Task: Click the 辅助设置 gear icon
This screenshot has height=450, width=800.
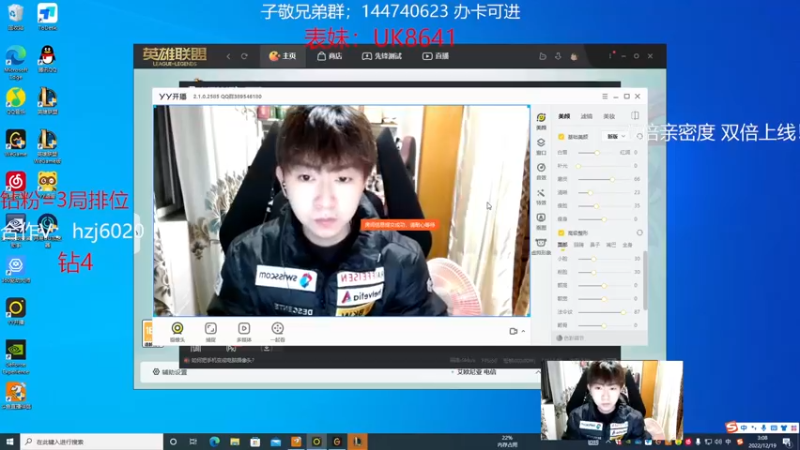Action: click(x=156, y=371)
